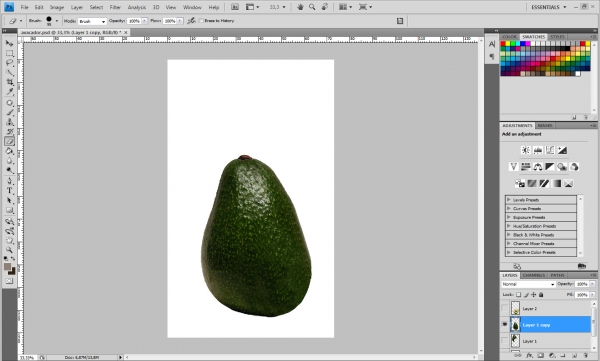This screenshot has height=361, width=600.
Task: Switch to the Masks tab
Action: 545,126
